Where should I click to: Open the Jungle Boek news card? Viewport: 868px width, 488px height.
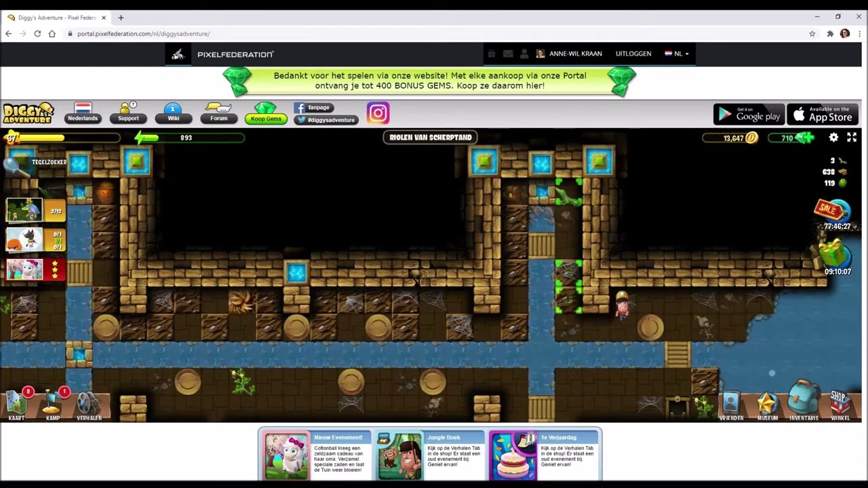(x=431, y=455)
